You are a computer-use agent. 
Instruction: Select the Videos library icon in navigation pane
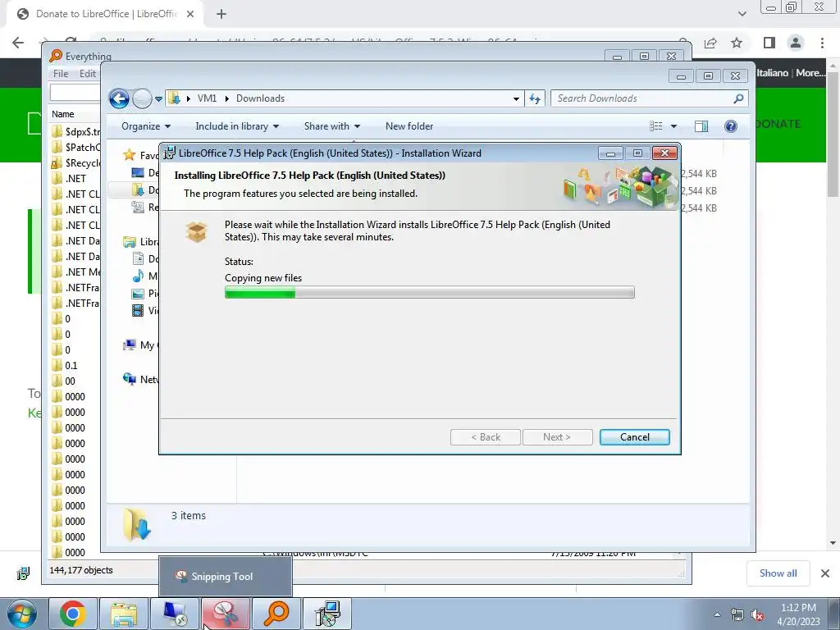click(138, 310)
